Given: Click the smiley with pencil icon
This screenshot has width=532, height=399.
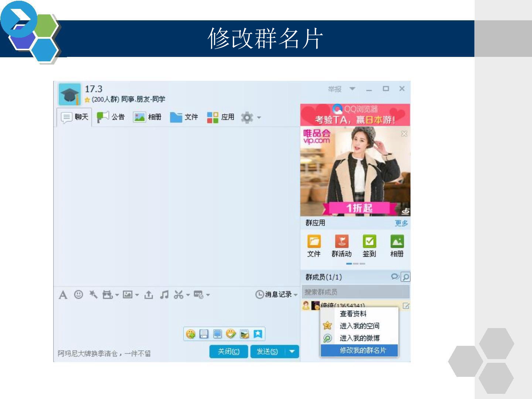Looking at the screenshot, I should (231, 334).
